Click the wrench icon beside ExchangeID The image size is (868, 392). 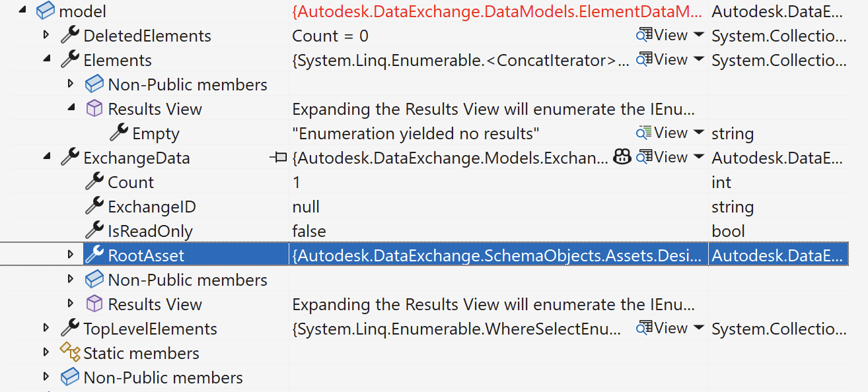[95, 207]
